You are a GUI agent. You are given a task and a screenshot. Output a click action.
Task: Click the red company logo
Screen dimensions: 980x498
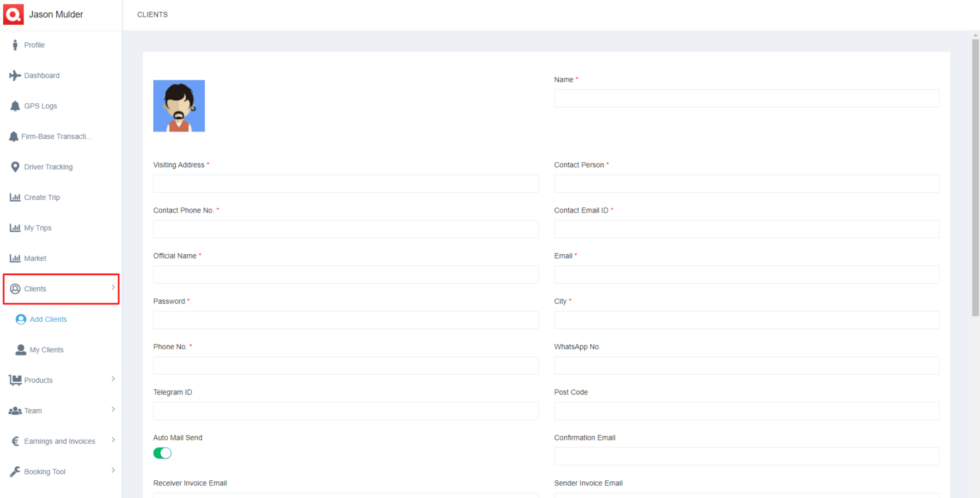point(13,14)
